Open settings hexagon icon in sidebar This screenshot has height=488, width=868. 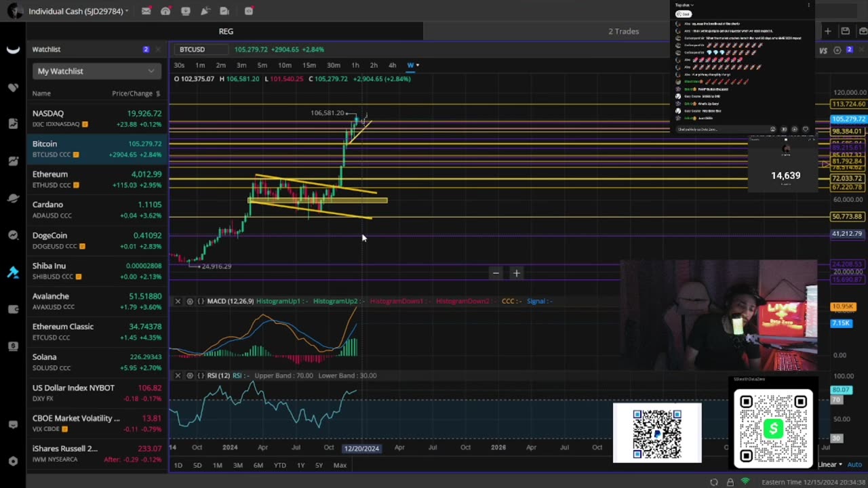click(13, 461)
